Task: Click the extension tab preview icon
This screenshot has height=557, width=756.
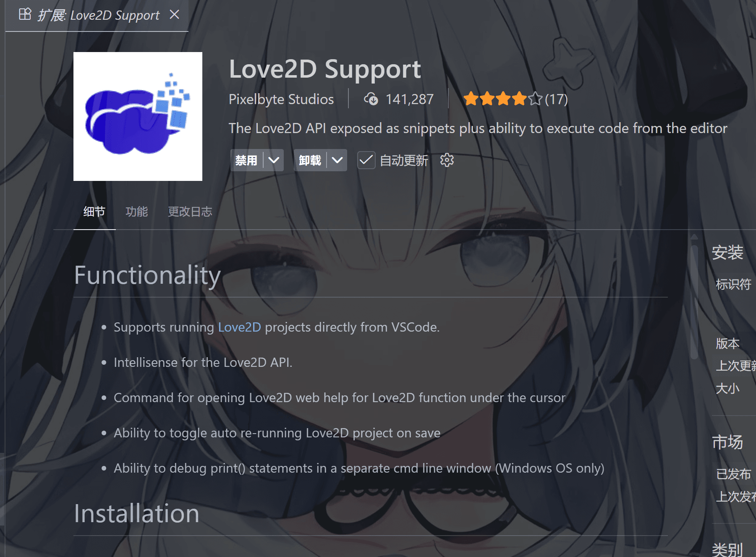Action: pyautogui.click(x=25, y=15)
